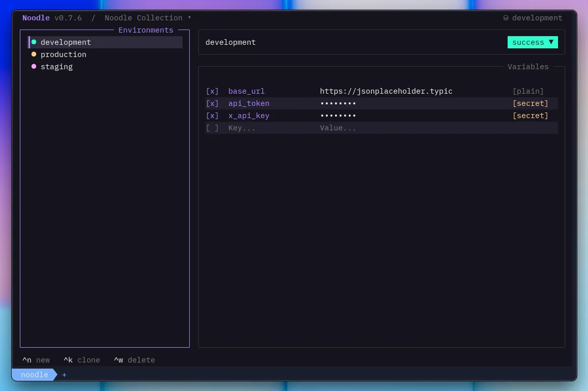Viewport: 588px width, 391px height.
Task: Toggle the [secret] type for x_api_key
Action: point(530,116)
